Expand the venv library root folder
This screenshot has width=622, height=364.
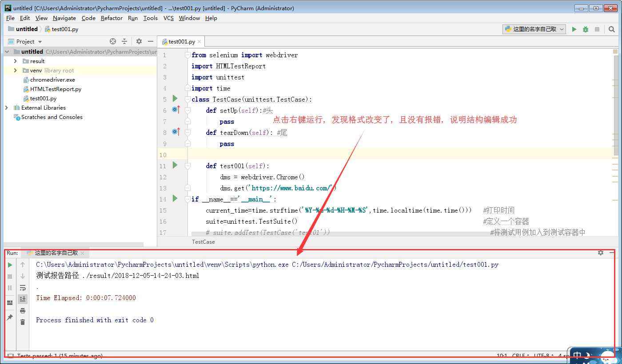click(16, 70)
